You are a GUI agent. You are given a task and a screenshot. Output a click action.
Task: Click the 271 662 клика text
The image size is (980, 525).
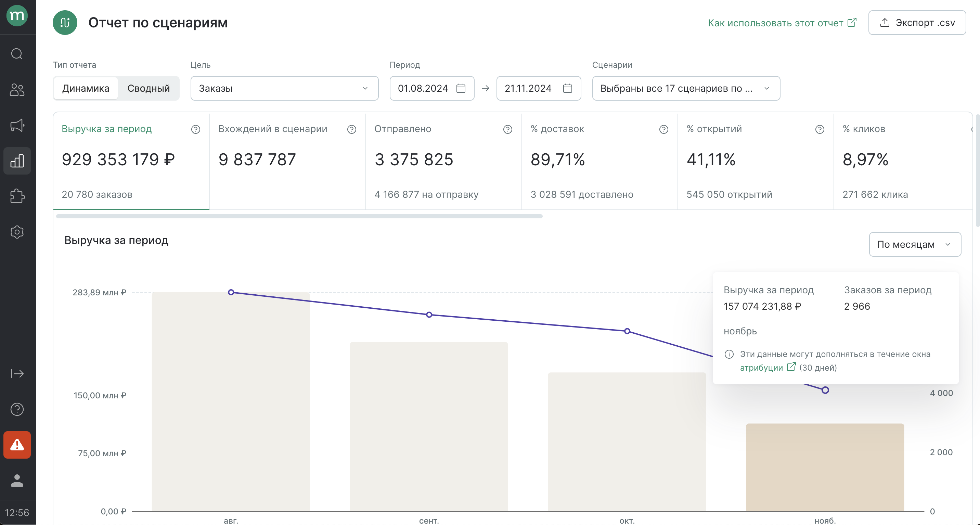(875, 194)
